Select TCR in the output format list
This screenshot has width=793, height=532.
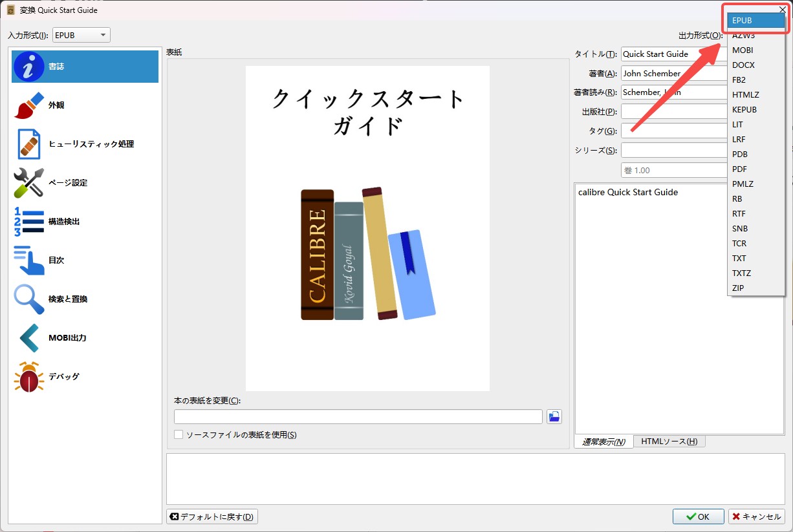point(756,244)
